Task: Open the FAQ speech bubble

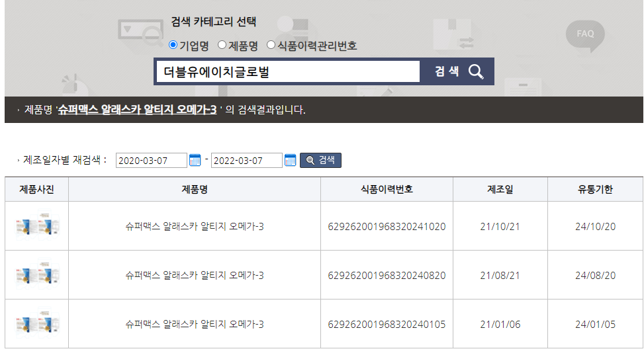Action: point(585,35)
